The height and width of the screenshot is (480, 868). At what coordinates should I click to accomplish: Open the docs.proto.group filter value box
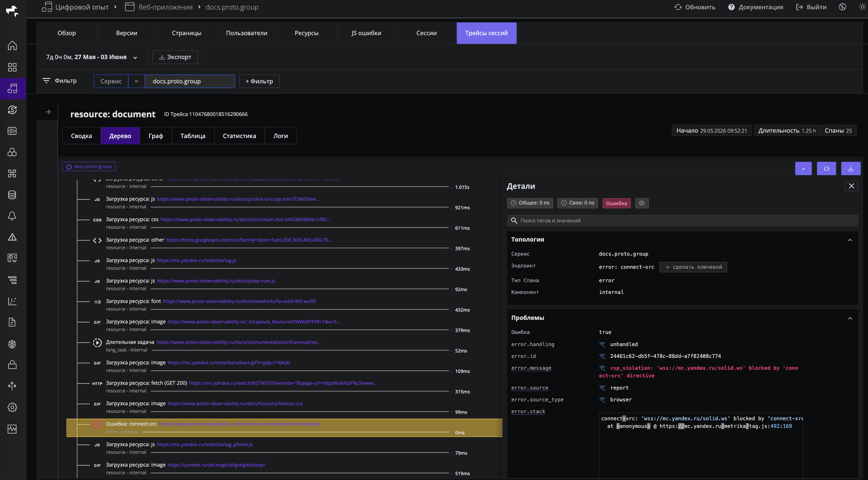coord(190,81)
